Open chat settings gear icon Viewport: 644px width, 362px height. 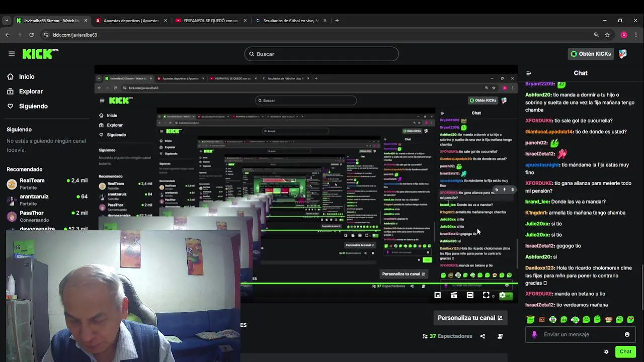(606, 351)
